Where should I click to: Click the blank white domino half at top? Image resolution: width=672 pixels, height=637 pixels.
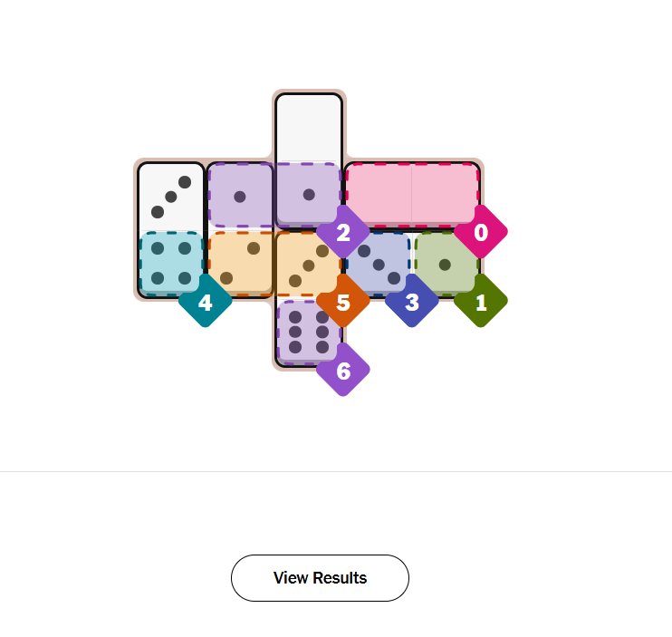point(309,127)
